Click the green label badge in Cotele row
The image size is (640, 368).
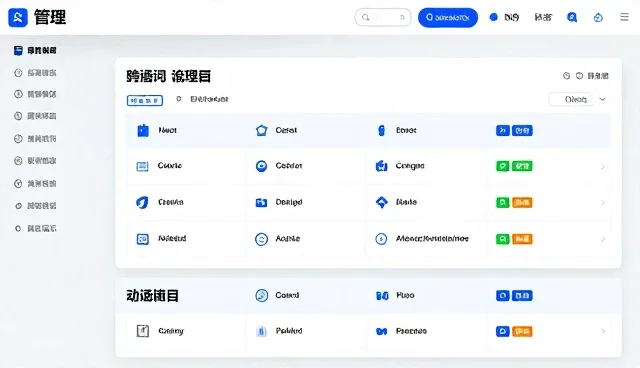click(x=522, y=166)
